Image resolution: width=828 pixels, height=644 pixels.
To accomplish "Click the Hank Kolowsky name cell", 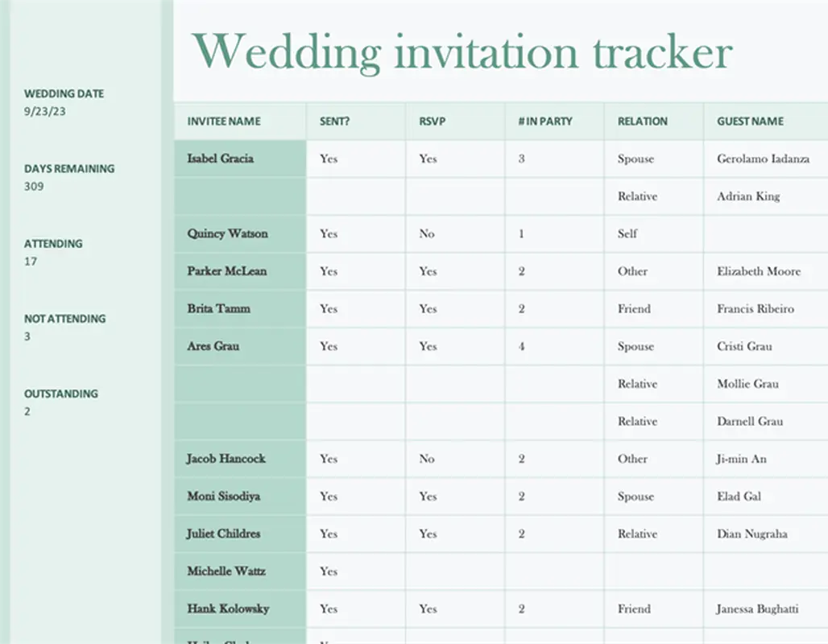I will point(228,609).
